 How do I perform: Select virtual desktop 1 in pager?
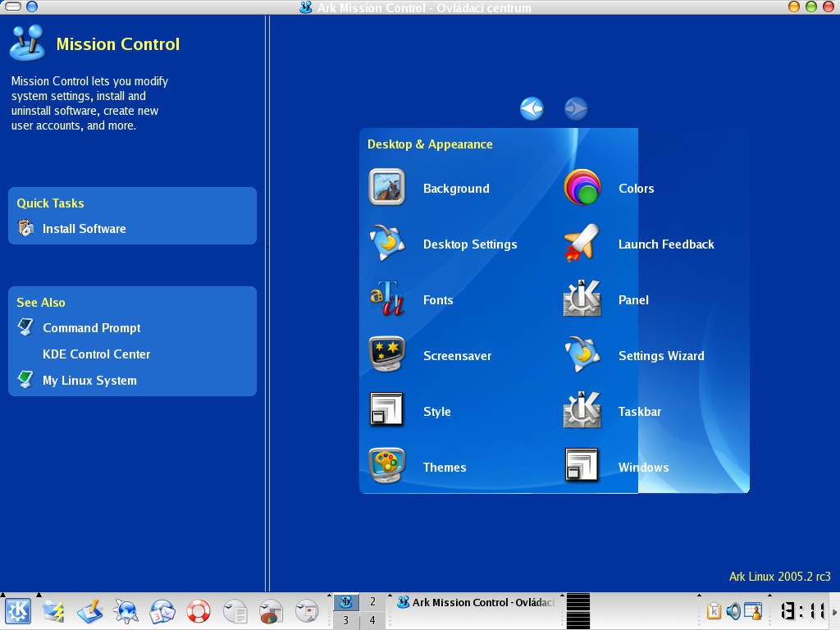pos(346,601)
